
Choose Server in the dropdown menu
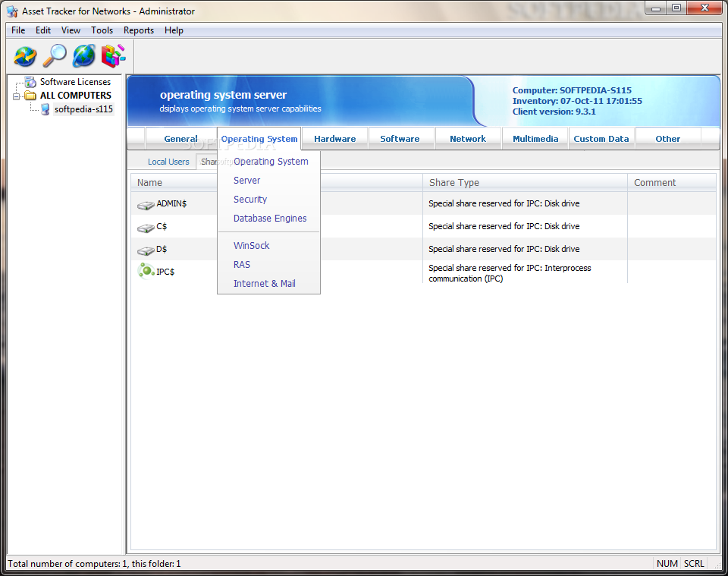(x=246, y=181)
